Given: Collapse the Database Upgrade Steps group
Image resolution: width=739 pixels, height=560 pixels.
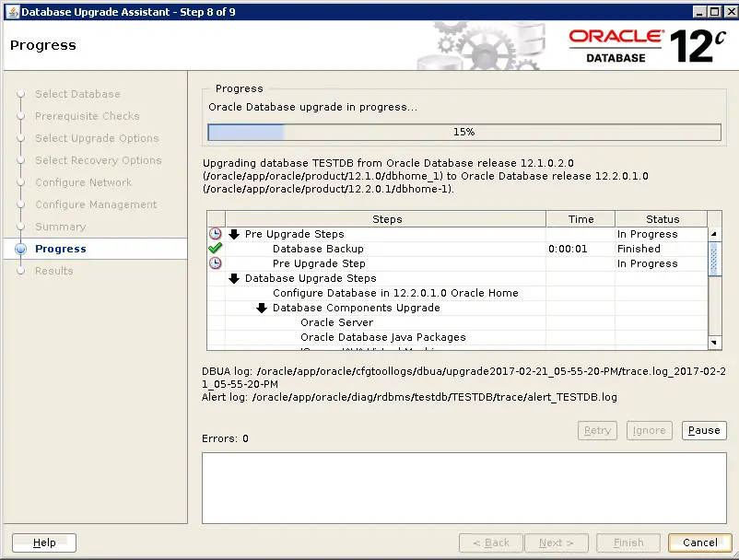Looking at the screenshot, I should tap(234, 278).
